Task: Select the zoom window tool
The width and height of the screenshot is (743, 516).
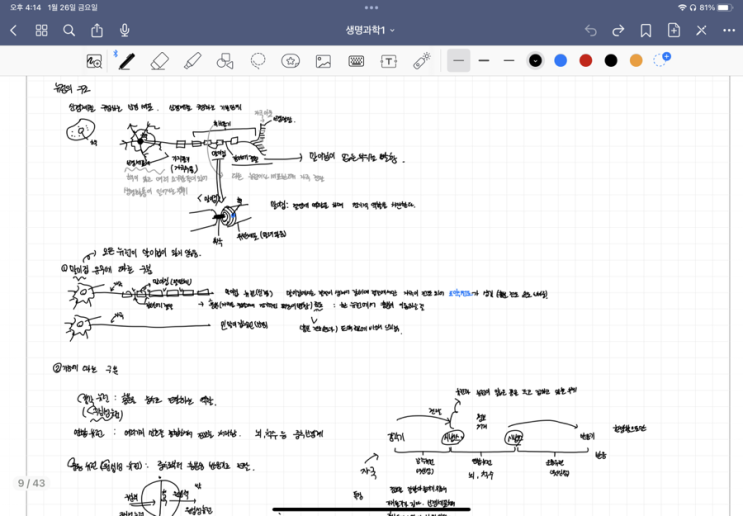Action: 94,61
